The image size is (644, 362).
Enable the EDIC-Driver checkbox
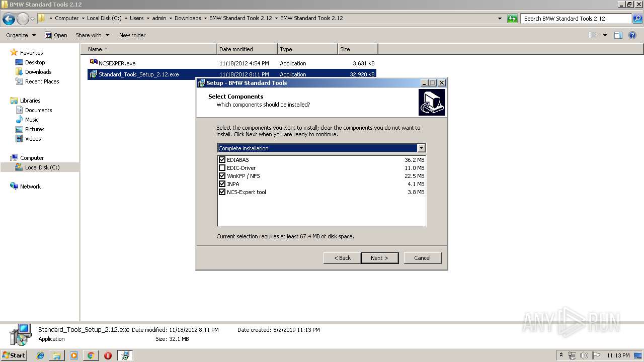point(222,168)
